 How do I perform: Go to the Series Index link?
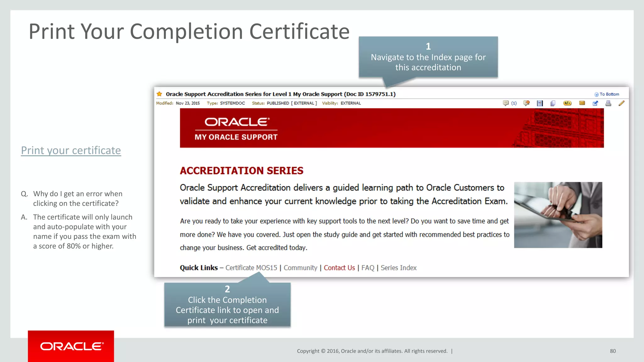(398, 268)
